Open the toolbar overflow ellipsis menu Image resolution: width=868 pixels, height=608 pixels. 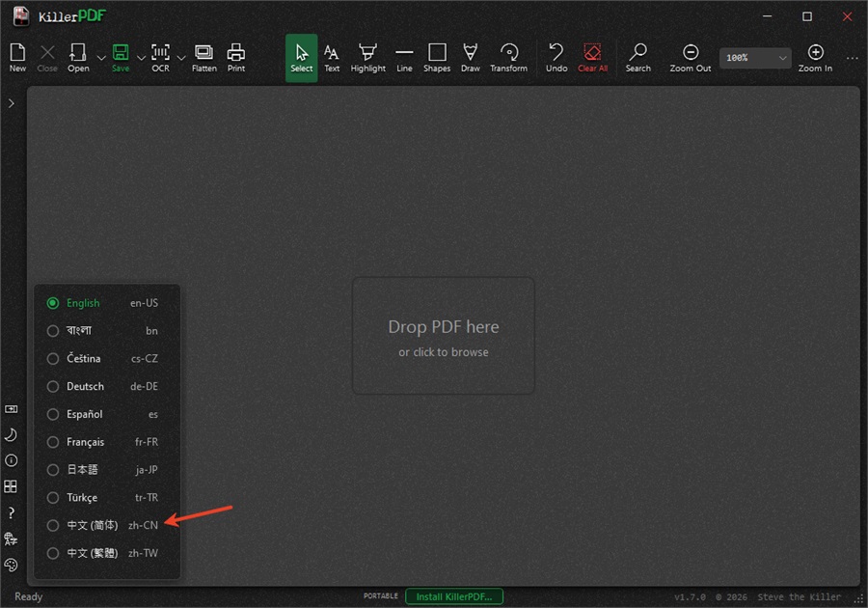853,58
